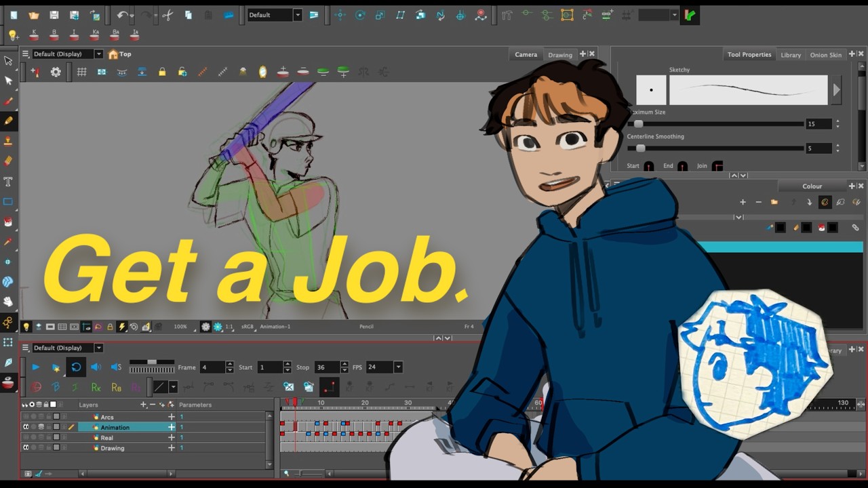The width and height of the screenshot is (868, 488).
Task: Toggle the light table bulb icon in status bar
Action: click(x=26, y=327)
